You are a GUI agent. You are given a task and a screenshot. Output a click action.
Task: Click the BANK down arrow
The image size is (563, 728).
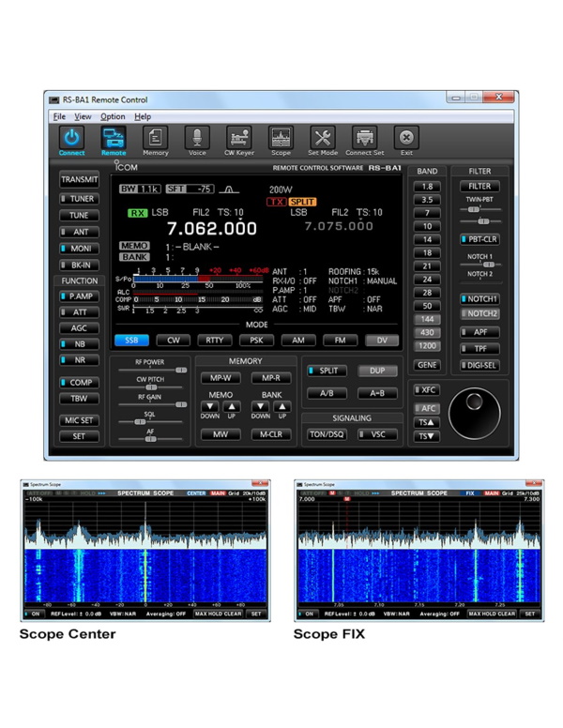point(260,407)
